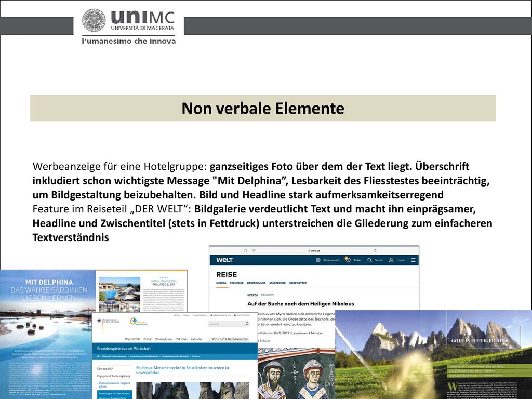Screen dimensions: 532x399
Task: Click the Login link in the WELT header
Action: [401, 260]
